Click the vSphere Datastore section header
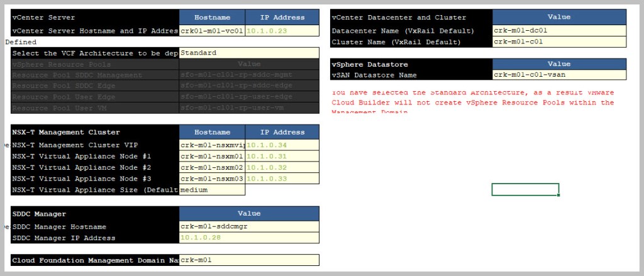Image resolution: width=644 pixels, height=276 pixels. coord(411,64)
